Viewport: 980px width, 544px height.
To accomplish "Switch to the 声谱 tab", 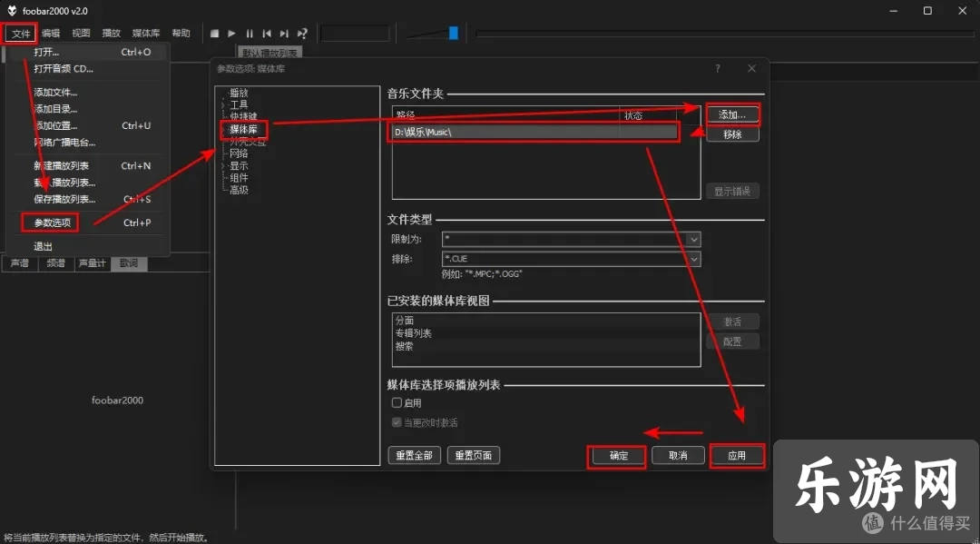I will tap(20, 263).
